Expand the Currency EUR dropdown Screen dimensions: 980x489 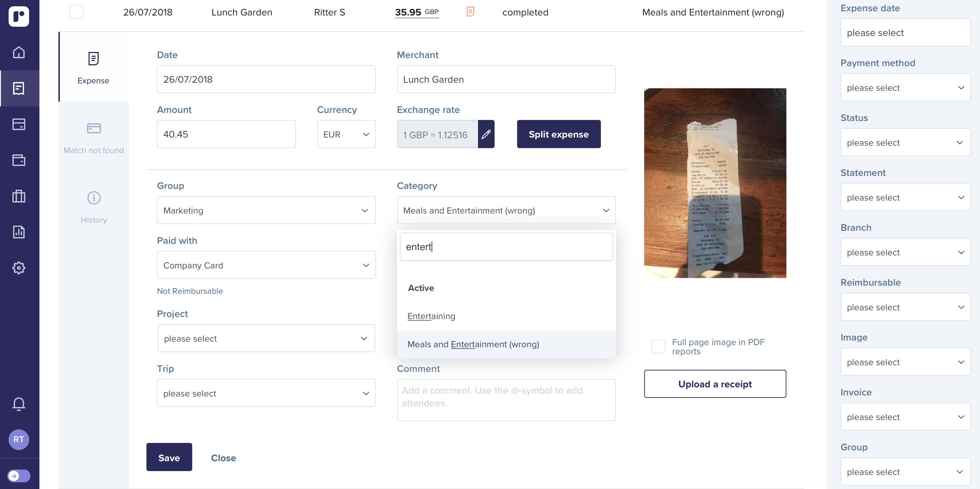(x=346, y=134)
